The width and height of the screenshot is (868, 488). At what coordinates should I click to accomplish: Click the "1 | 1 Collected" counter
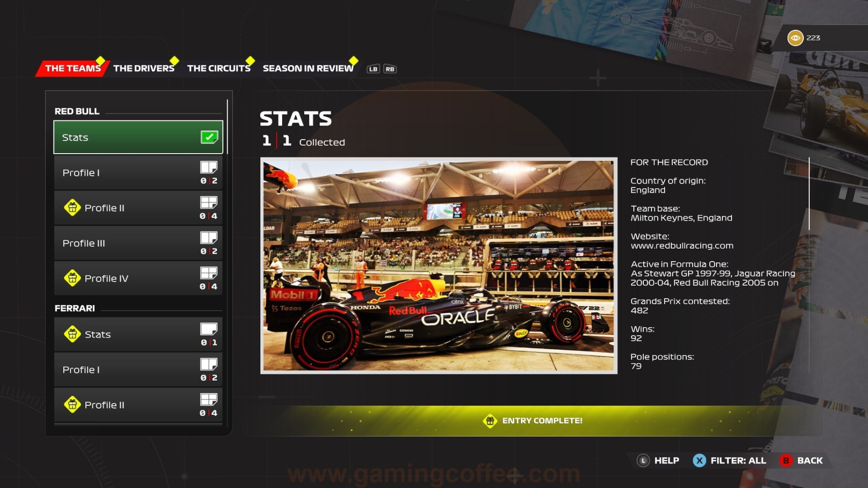click(303, 141)
